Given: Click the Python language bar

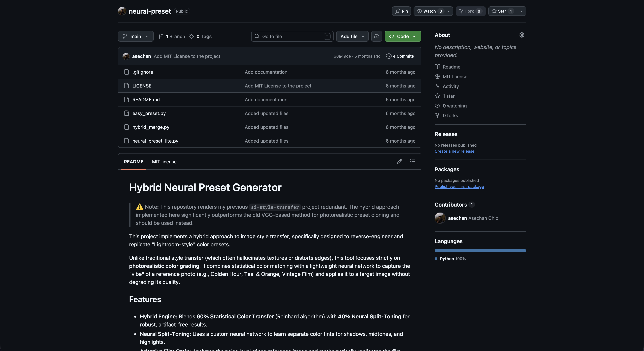Looking at the screenshot, I should [480, 251].
